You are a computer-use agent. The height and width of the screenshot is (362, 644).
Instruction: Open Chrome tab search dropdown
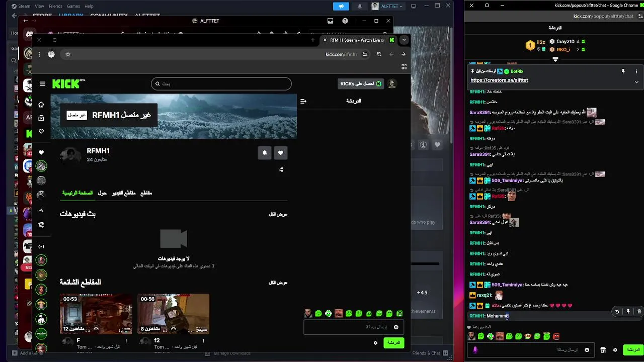[x=404, y=40]
